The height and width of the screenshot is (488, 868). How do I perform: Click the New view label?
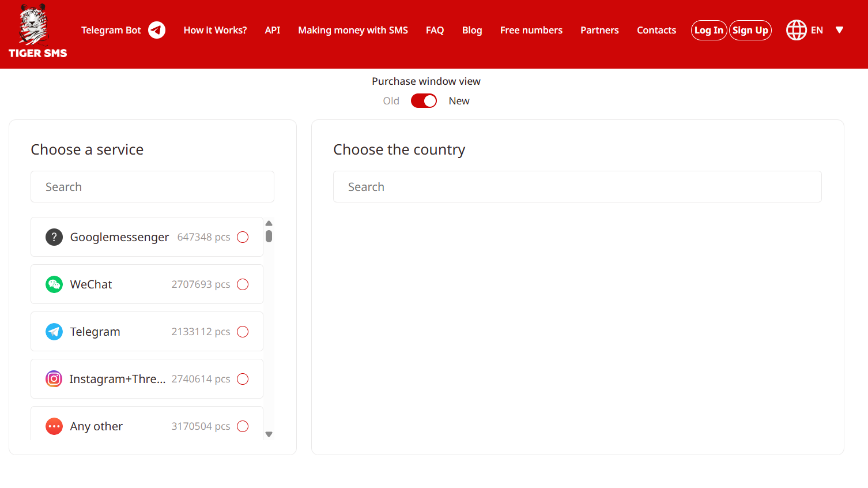coord(459,101)
